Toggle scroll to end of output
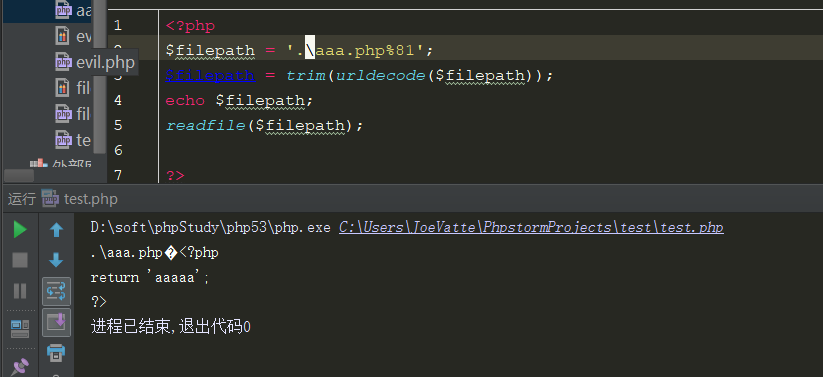This screenshot has width=823, height=377. (56, 322)
